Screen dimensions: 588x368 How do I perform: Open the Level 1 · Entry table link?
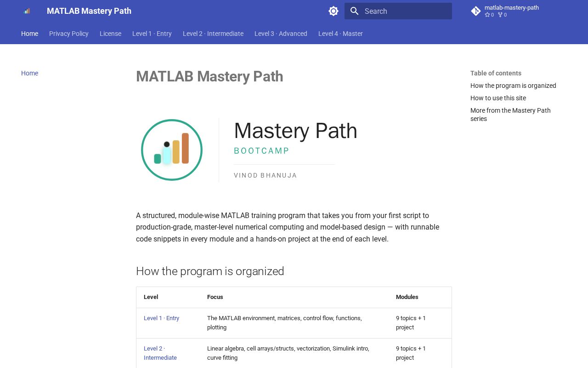(162, 318)
